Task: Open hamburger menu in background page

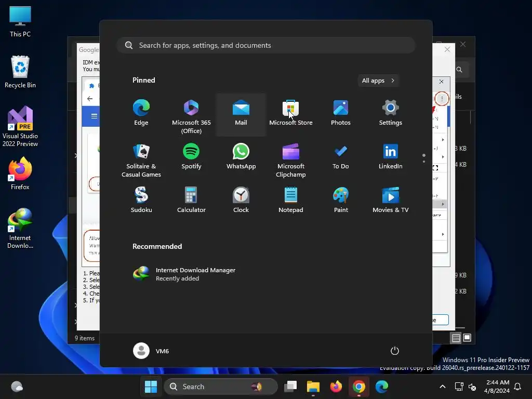Action: point(95,116)
